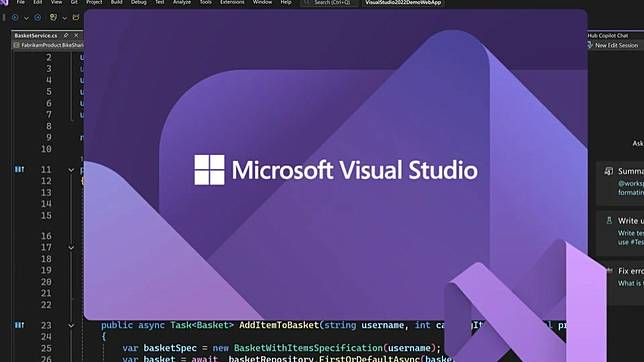Open the File menu
Viewport: 644px width, 362px height.
(21, 2)
